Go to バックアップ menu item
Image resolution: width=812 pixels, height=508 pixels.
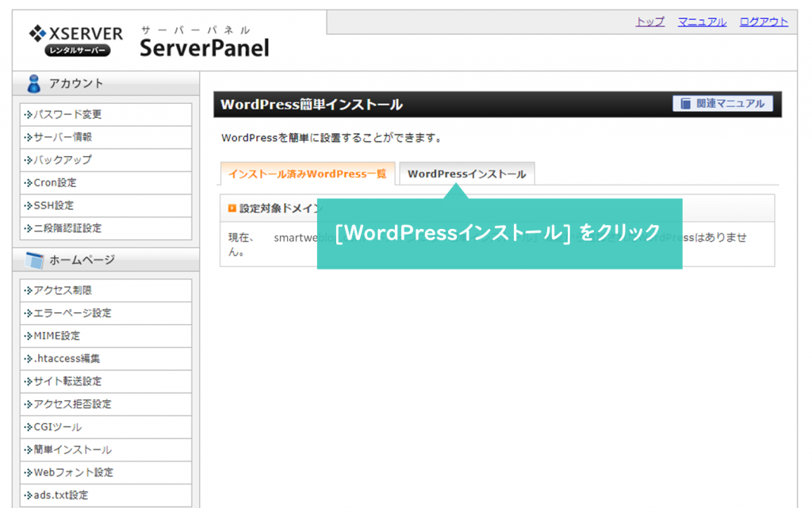105,160
